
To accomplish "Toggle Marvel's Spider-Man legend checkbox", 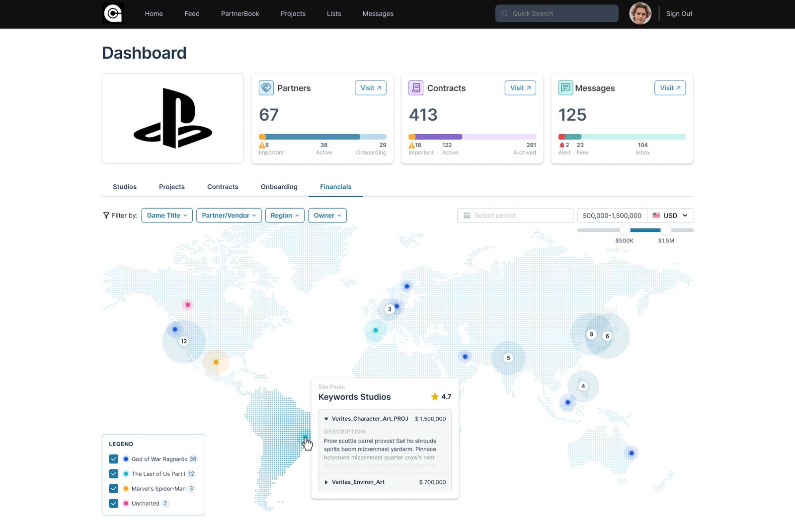I will pos(114,489).
